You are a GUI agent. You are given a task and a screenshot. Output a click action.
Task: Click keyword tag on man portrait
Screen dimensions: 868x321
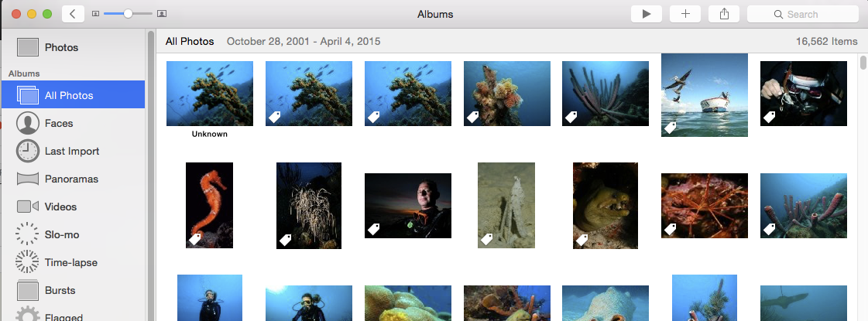pyautogui.click(x=374, y=229)
